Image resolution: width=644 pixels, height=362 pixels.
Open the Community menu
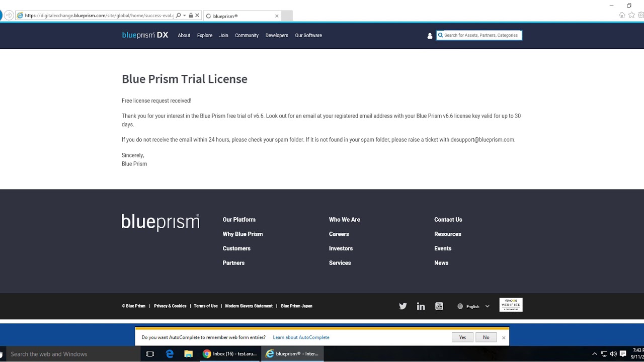pos(247,36)
